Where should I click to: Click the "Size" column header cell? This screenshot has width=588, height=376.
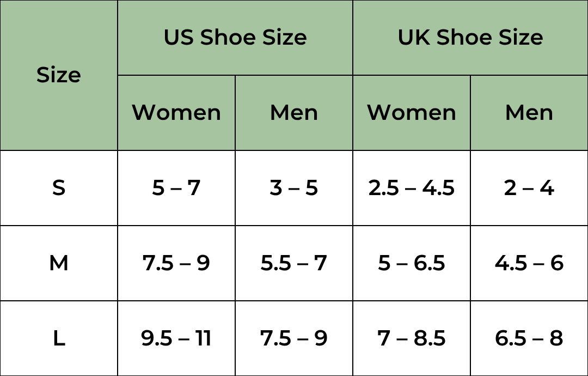(x=59, y=75)
